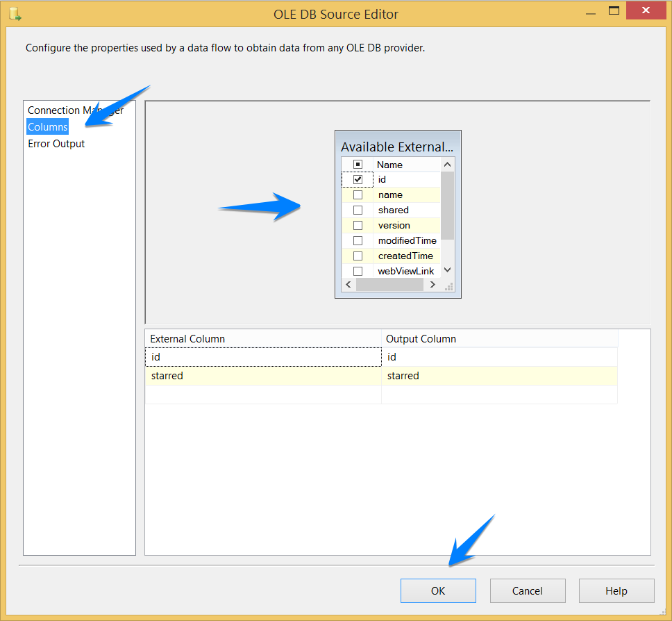672x621 pixels.
Task: Switch to Error Output page
Action: click(x=56, y=144)
